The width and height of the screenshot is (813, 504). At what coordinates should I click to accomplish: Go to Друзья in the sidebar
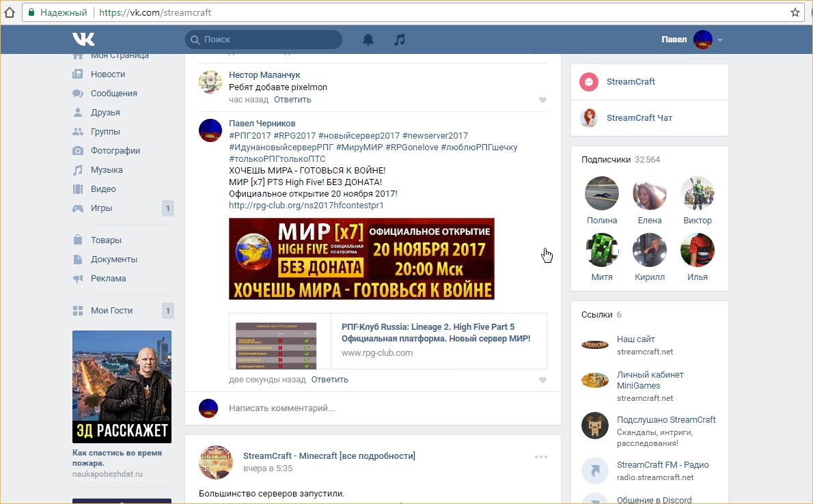pyautogui.click(x=105, y=113)
